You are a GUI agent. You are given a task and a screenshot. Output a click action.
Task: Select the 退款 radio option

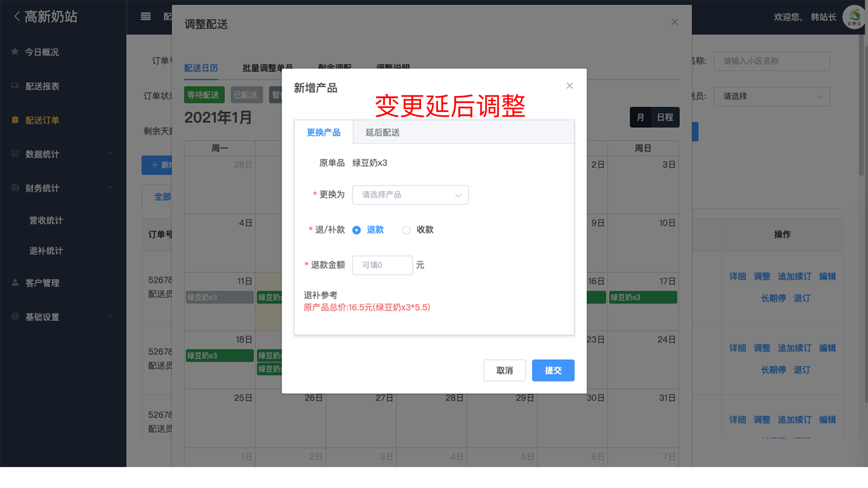tap(357, 230)
